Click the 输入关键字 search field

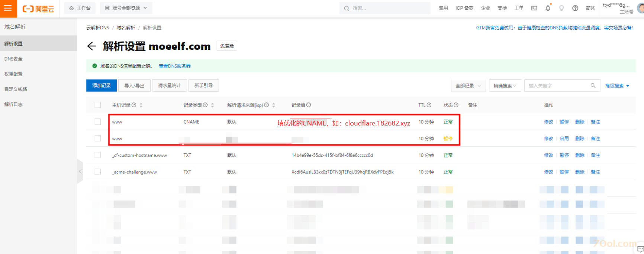[558, 86]
